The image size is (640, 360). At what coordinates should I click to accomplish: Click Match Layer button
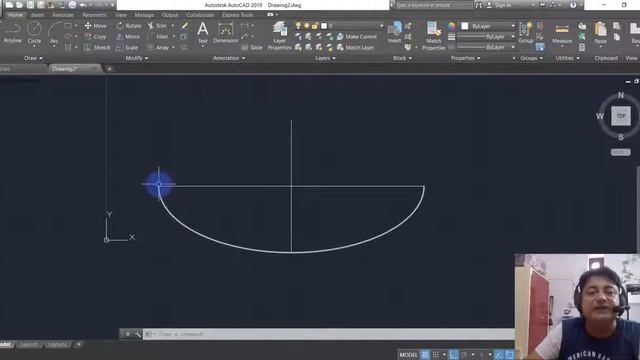pyautogui.click(x=356, y=48)
